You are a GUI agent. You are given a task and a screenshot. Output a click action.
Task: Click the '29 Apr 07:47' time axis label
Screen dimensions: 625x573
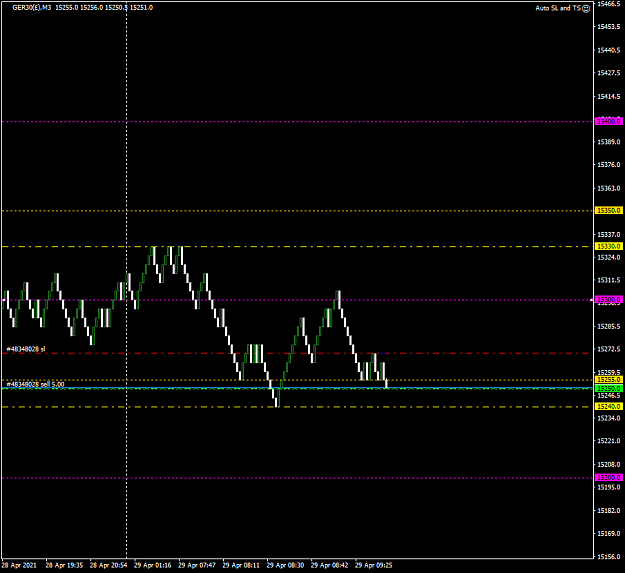pyautogui.click(x=197, y=565)
